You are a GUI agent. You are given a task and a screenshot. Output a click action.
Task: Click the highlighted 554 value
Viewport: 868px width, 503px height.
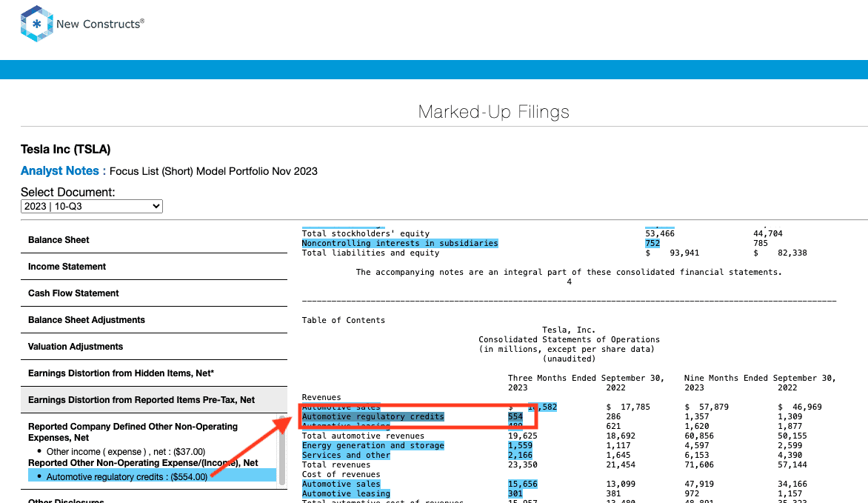coord(515,416)
